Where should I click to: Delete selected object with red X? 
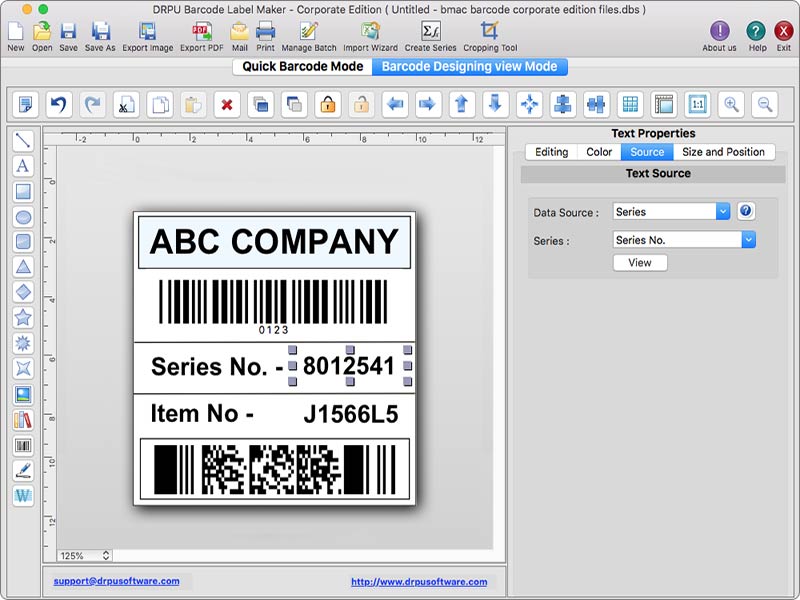(x=227, y=105)
